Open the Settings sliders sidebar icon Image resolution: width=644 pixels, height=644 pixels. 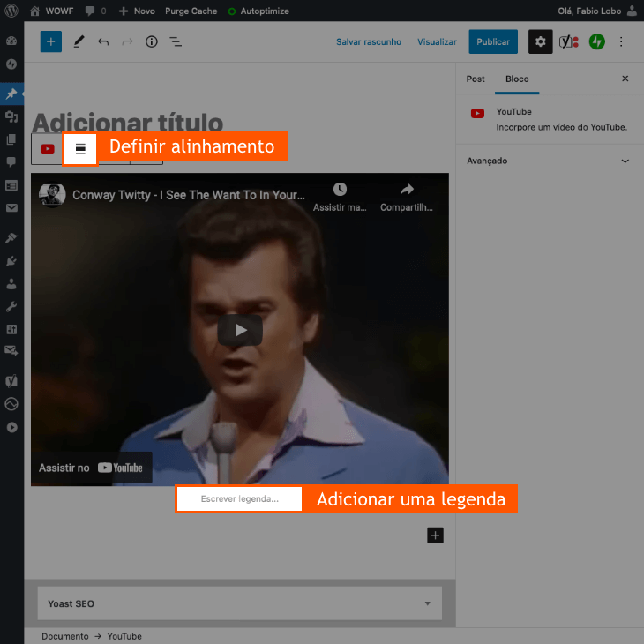click(x=11, y=329)
